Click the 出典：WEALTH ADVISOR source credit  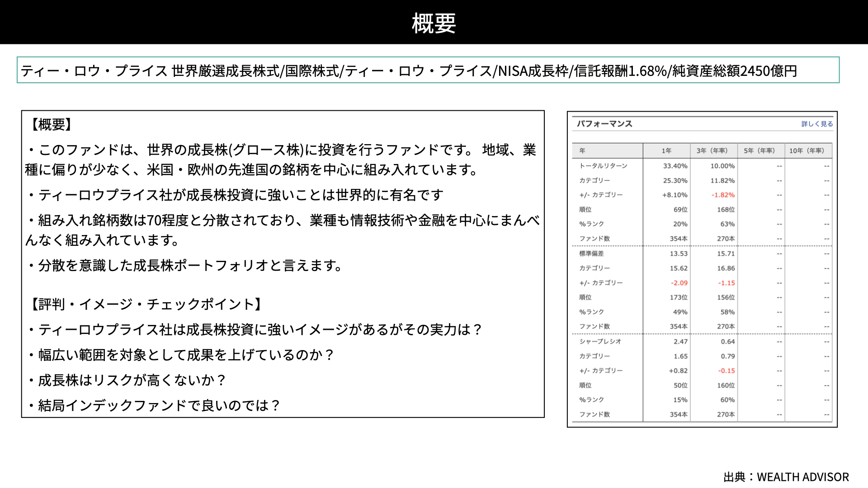pos(786,477)
